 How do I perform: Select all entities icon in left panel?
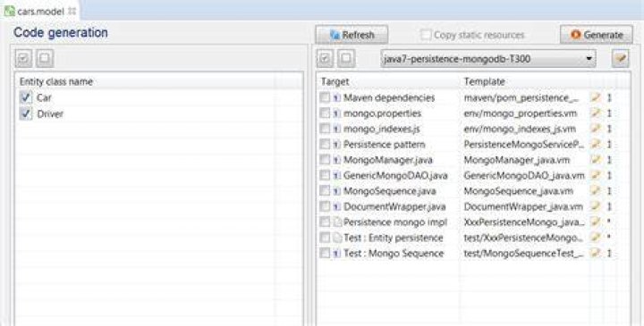(24, 59)
